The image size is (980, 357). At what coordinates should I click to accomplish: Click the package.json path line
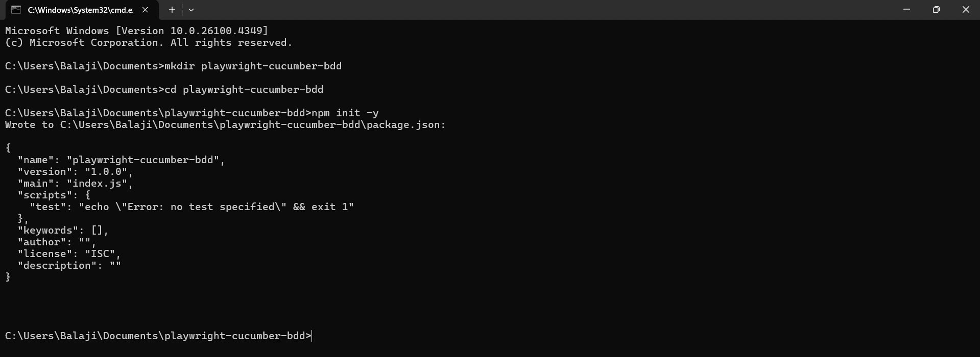[225, 125]
